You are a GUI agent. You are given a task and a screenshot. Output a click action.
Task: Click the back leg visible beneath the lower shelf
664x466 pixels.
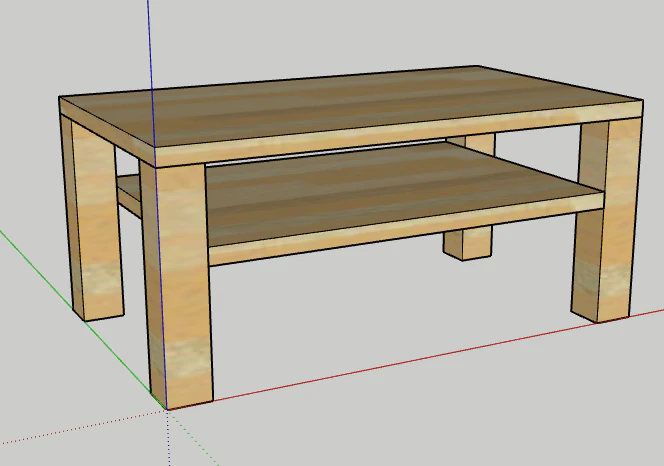[x=468, y=244]
